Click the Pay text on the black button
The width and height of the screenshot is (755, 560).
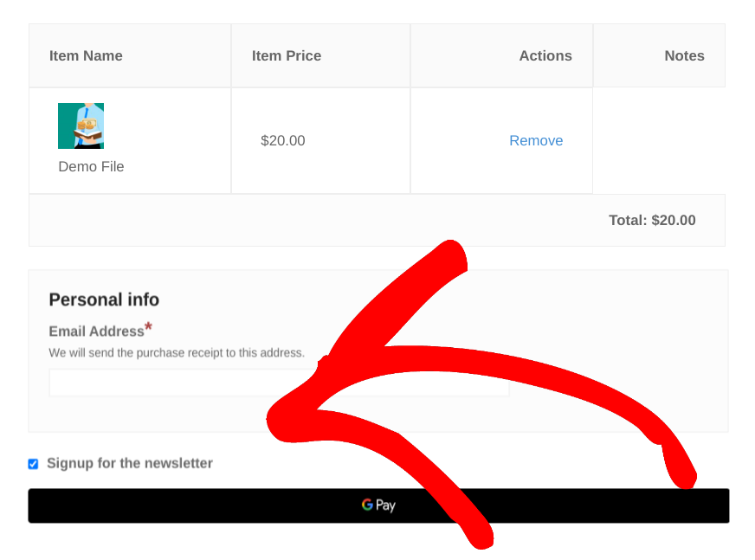click(x=385, y=505)
